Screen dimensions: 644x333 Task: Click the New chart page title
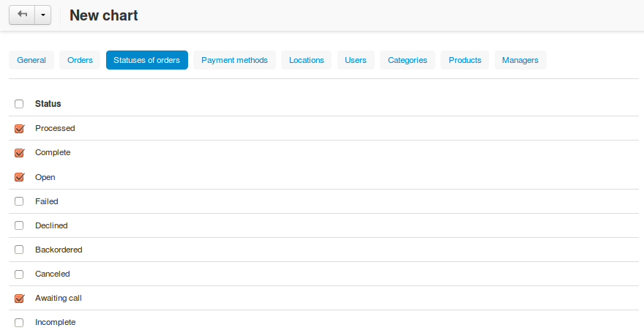[104, 15]
